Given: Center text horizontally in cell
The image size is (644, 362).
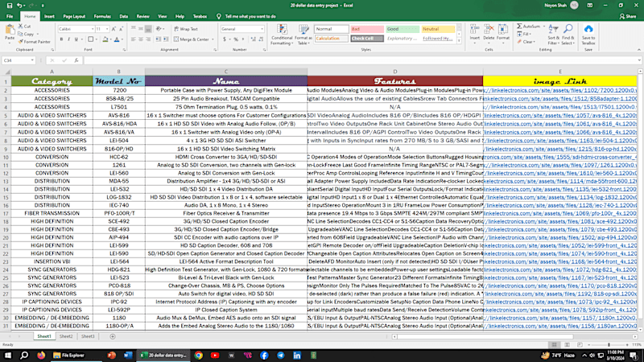Looking at the screenshot, I should coord(140,39).
